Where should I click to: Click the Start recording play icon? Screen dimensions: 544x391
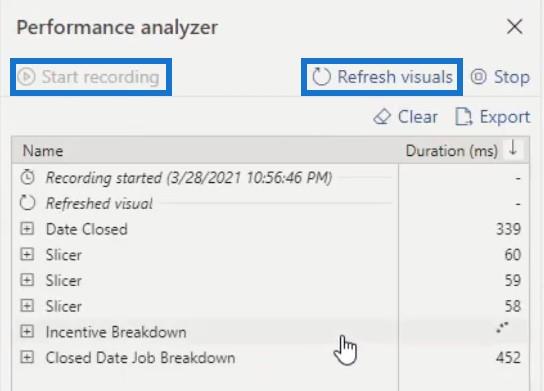coord(26,77)
